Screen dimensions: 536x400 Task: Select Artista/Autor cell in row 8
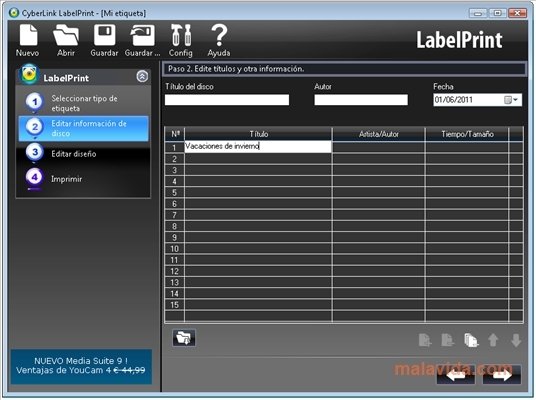(379, 226)
